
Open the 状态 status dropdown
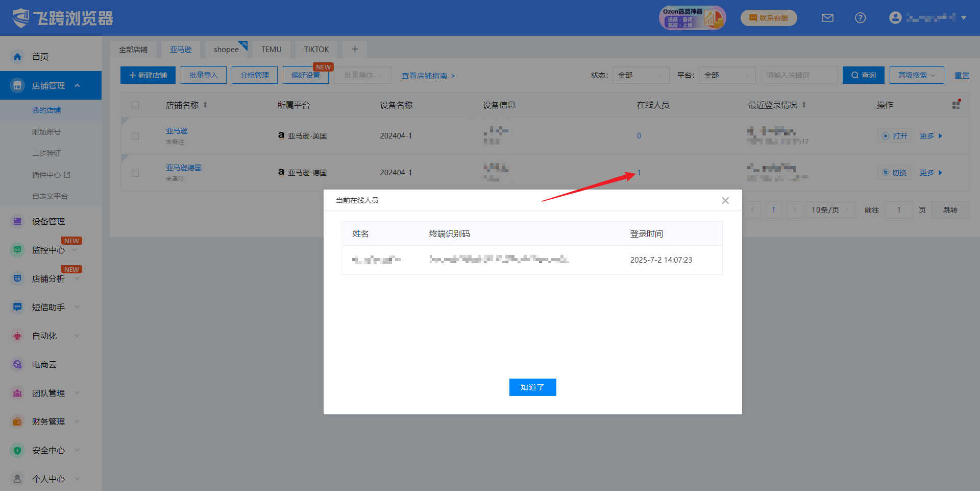641,75
